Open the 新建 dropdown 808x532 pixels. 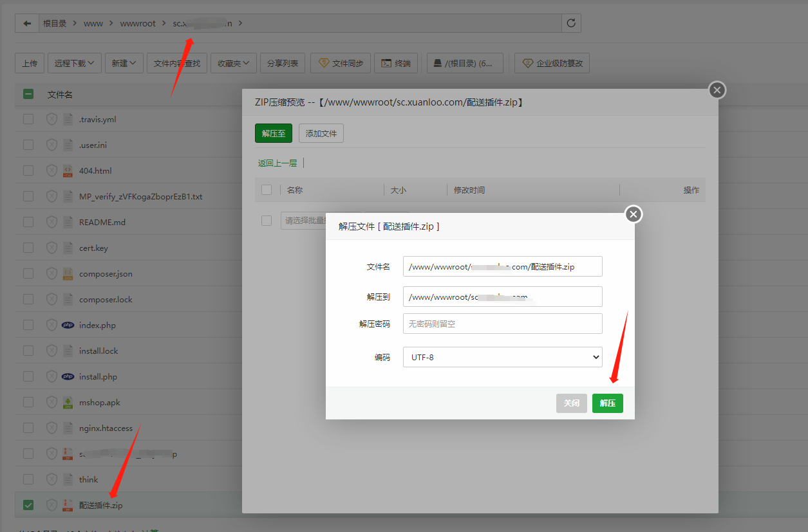124,63
